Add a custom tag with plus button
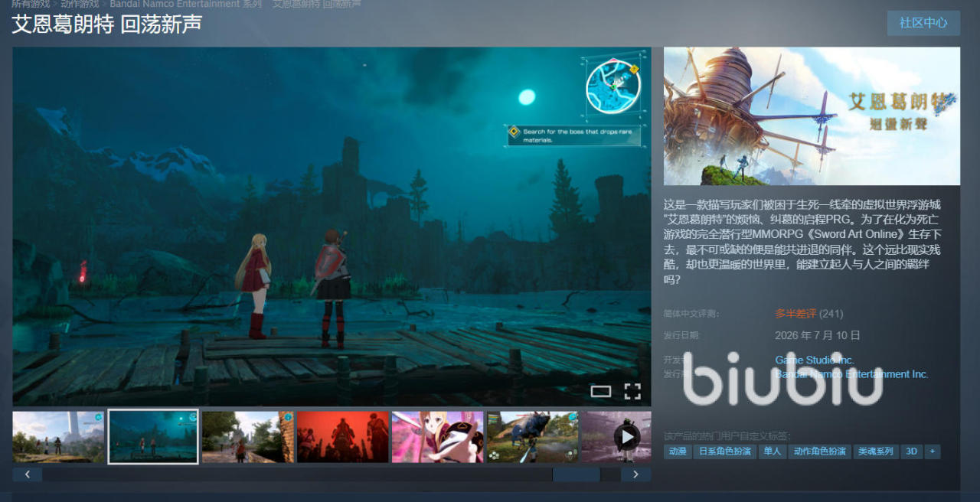 [932, 451]
